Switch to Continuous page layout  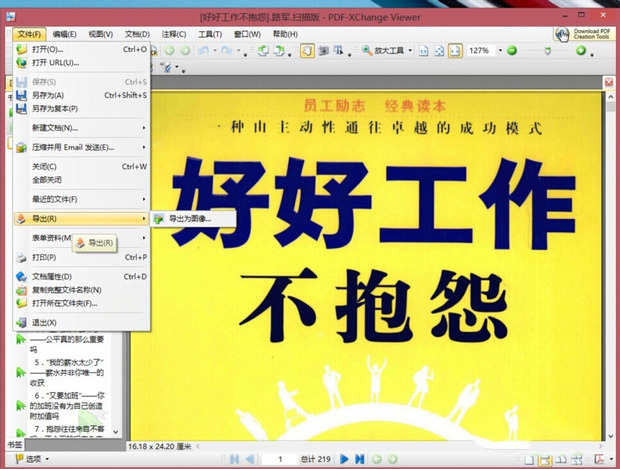tap(545, 460)
